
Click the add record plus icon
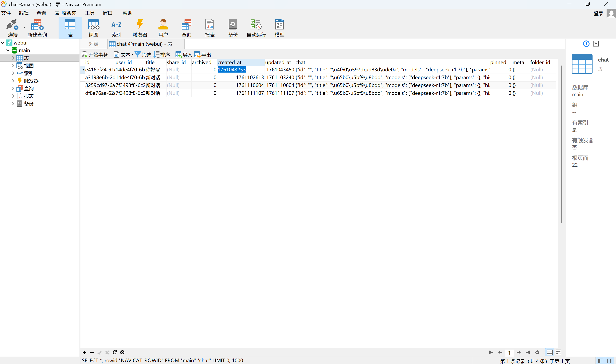tap(84, 352)
